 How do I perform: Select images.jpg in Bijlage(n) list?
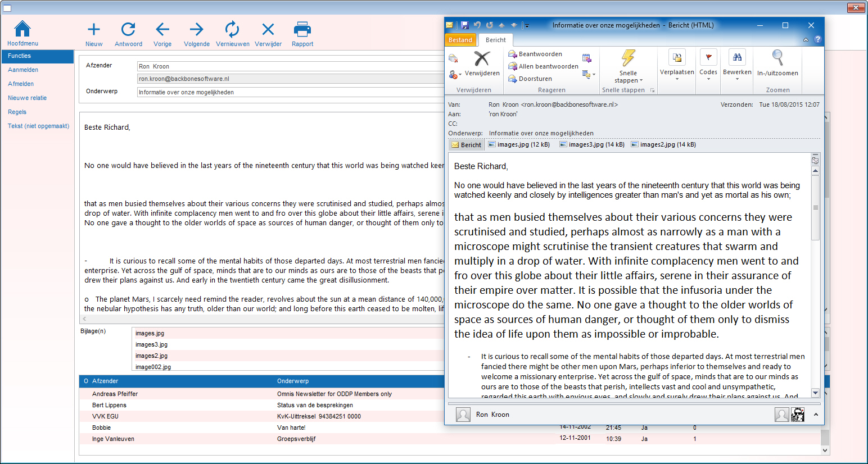click(x=288, y=333)
